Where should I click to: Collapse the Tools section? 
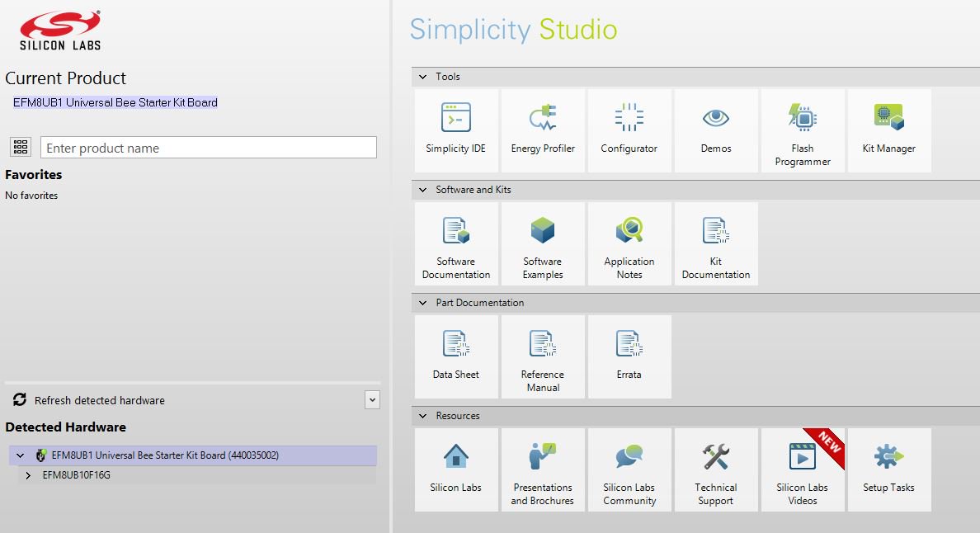tap(423, 77)
